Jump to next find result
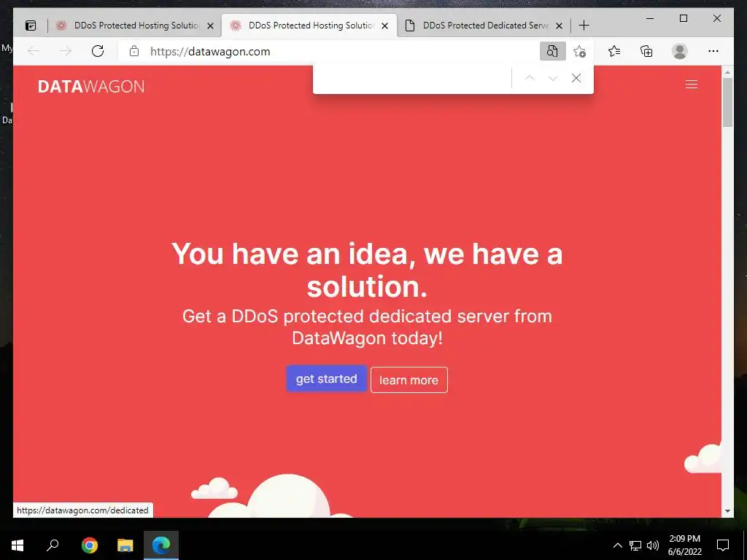This screenshot has height=560, width=747. [x=553, y=78]
